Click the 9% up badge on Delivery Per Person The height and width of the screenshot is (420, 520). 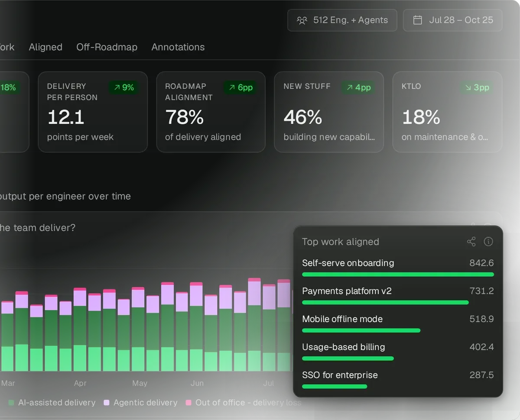123,87
